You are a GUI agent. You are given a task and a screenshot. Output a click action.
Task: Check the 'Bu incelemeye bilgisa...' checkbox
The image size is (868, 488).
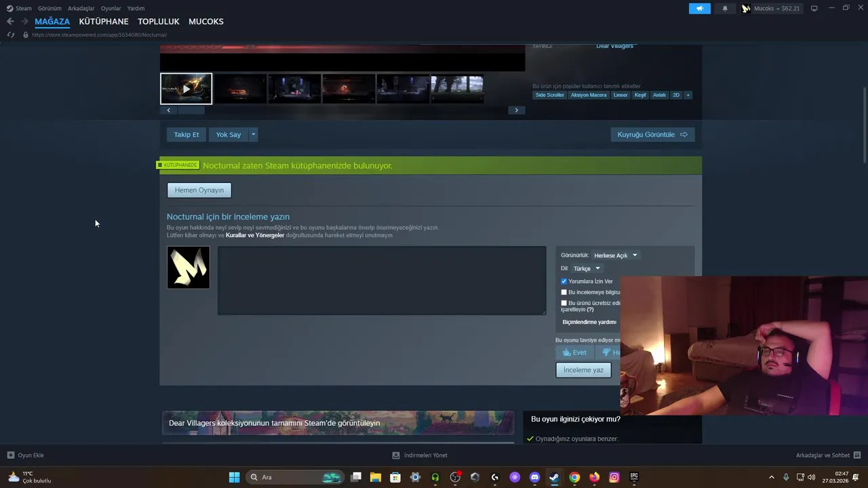tap(564, 292)
